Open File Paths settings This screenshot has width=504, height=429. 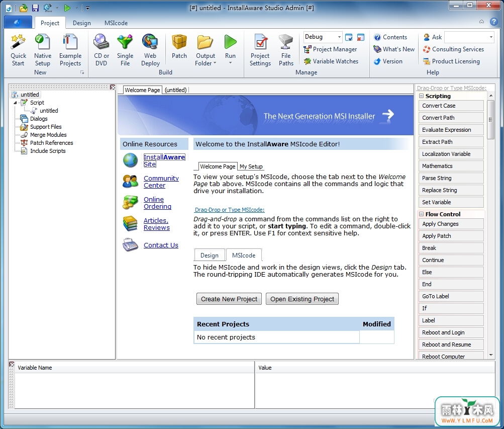pyautogui.click(x=286, y=50)
